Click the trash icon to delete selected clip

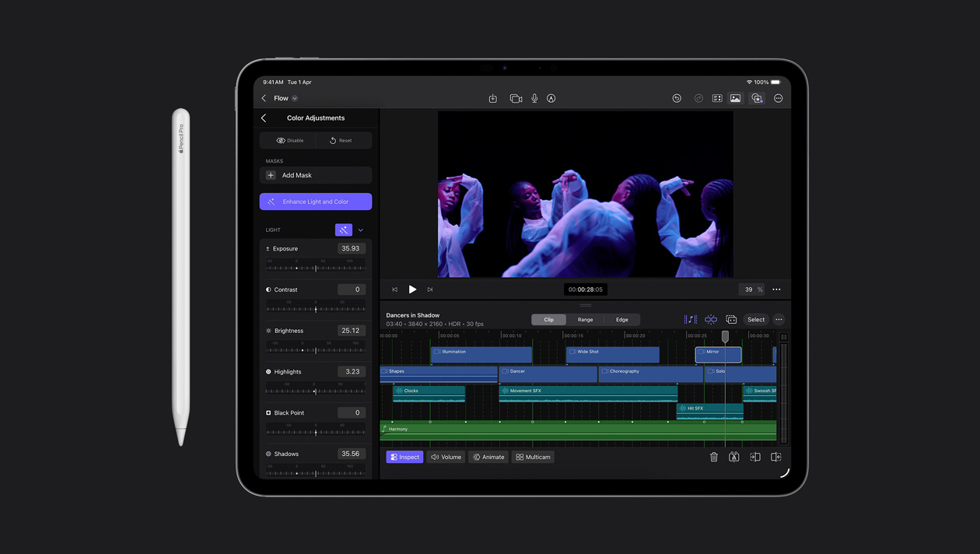(714, 457)
